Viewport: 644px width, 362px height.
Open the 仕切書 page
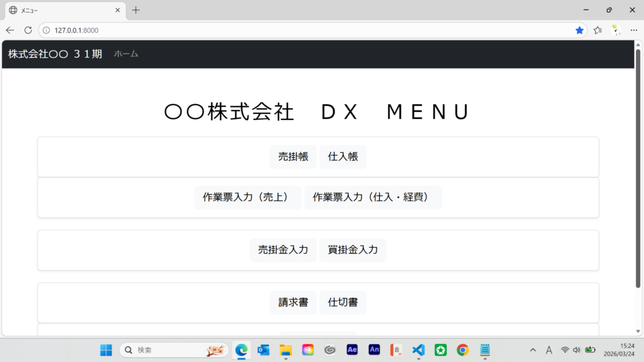click(x=343, y=303)
